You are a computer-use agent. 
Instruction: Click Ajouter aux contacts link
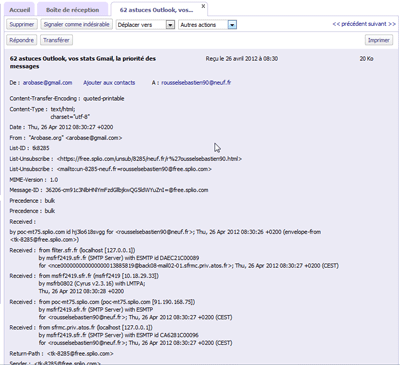coord(109,83)
